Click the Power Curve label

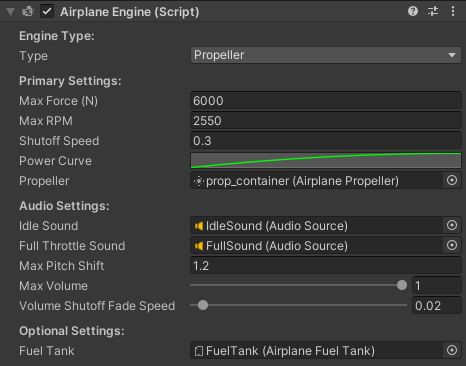(55, 161)
